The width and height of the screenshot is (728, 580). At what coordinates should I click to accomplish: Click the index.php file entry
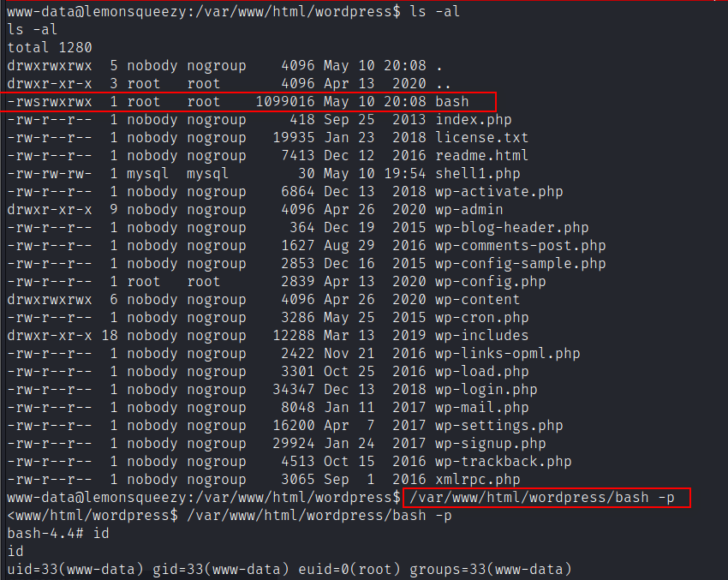[x=474, y=120]
